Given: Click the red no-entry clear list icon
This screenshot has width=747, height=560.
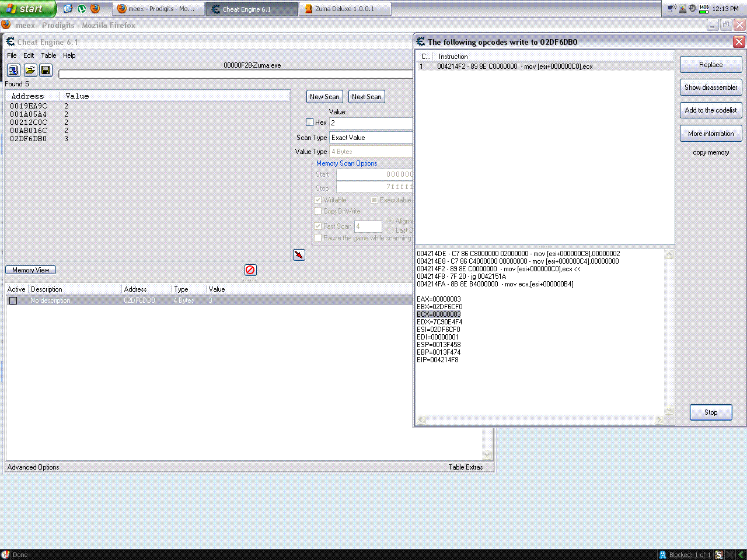Looking at the screenshot, I should point(250,269).
